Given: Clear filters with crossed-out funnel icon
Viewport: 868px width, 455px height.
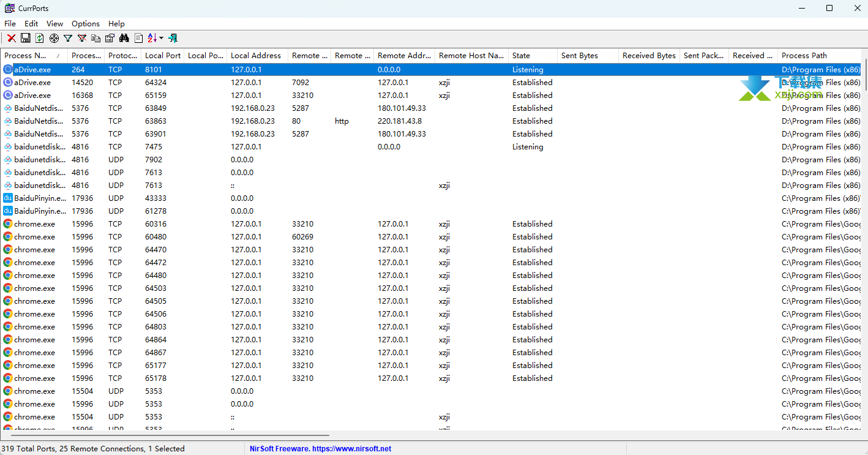Looking at the screenshot, I should point(82,38).
